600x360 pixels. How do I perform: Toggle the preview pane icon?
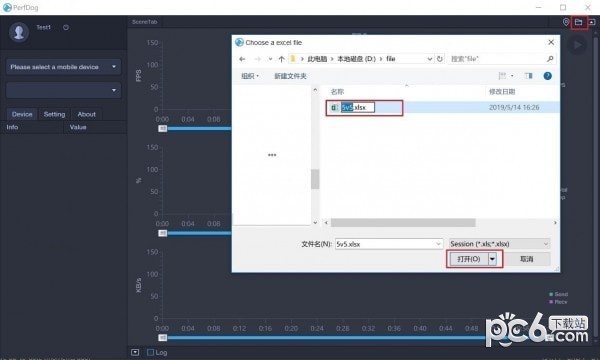pos(529,76)
